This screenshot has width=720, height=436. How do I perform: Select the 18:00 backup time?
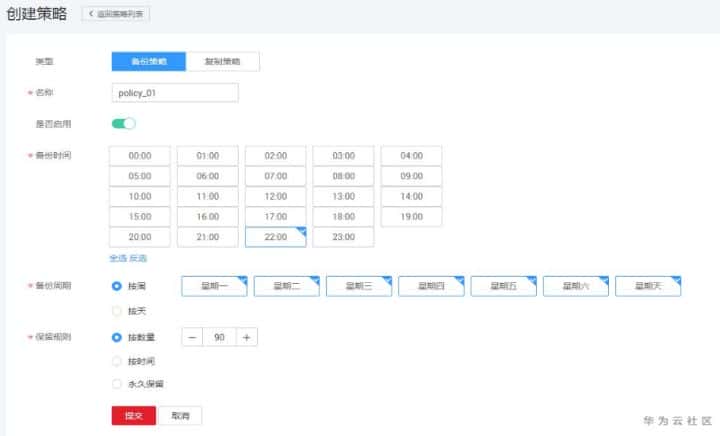point(343,217)
